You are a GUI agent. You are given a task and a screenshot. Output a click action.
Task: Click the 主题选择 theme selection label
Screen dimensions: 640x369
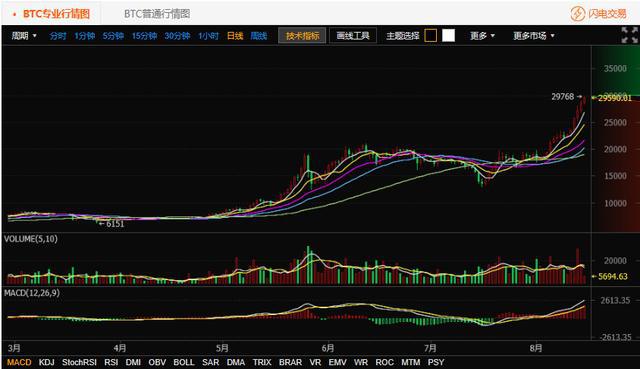pyautogui.click(x=403, y=36)
